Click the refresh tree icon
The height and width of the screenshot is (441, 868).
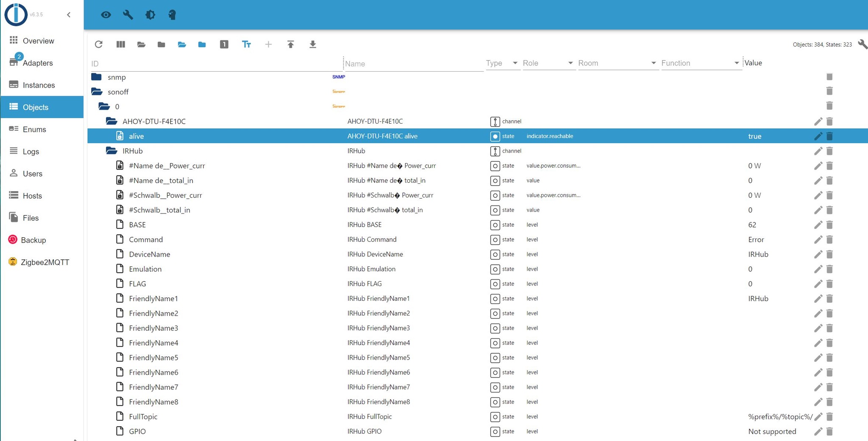(99, 44)
